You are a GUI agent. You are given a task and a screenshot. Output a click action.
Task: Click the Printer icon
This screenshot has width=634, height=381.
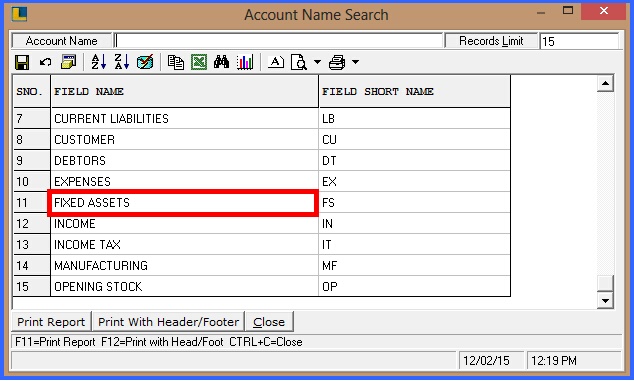pos(337,62)
